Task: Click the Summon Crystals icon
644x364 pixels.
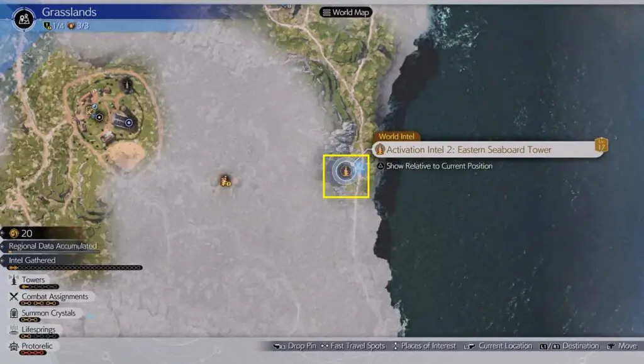Action: (x=14, y=313)
